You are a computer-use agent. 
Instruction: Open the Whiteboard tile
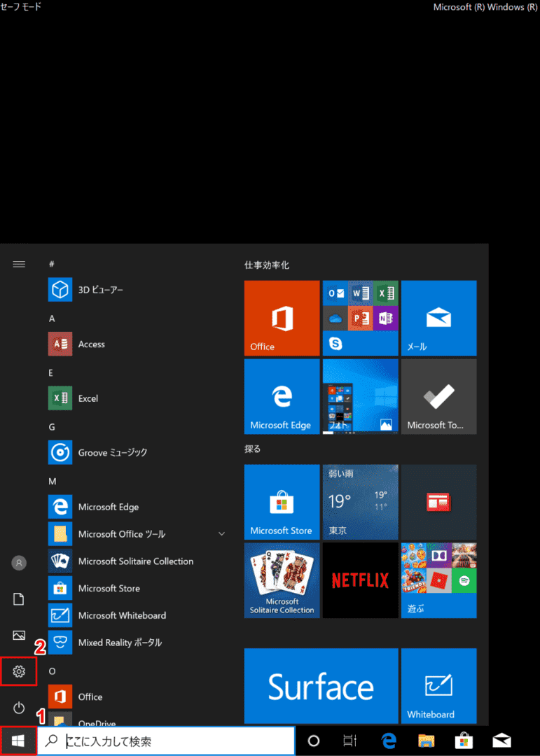click(438, 686)
